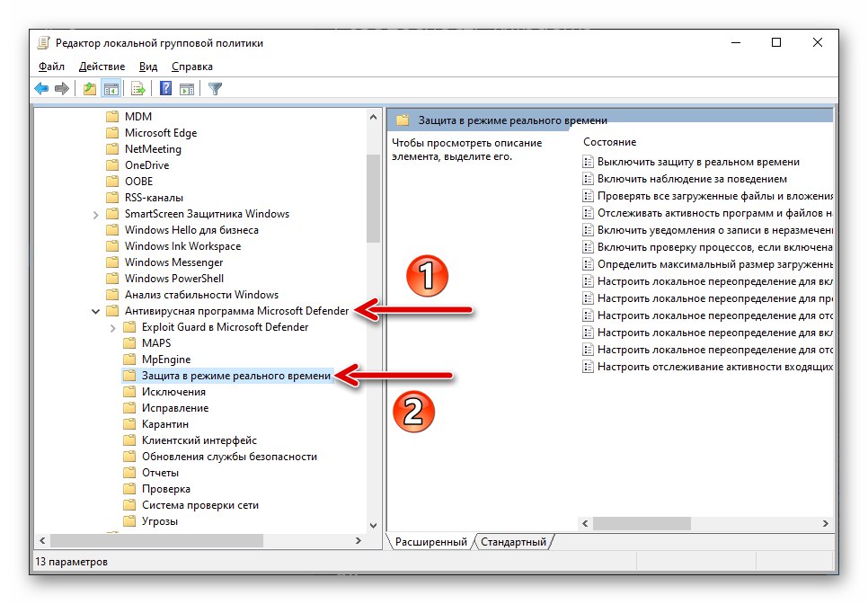868x604 pixels.
Task: Click the Forward arrow toolbar icon
Action: tap(62, 89)
